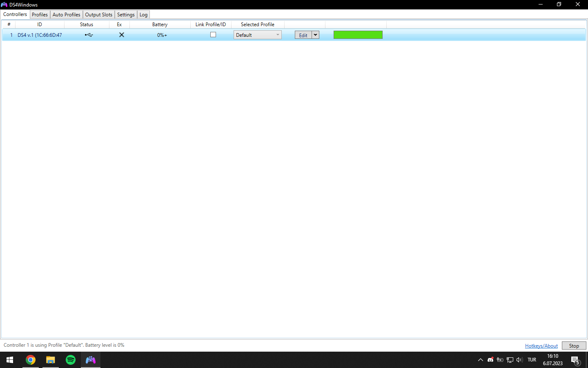Open the volume control in system tray
Image resolution: width=588 pixels, height=368 pixels.
(519, 360)
